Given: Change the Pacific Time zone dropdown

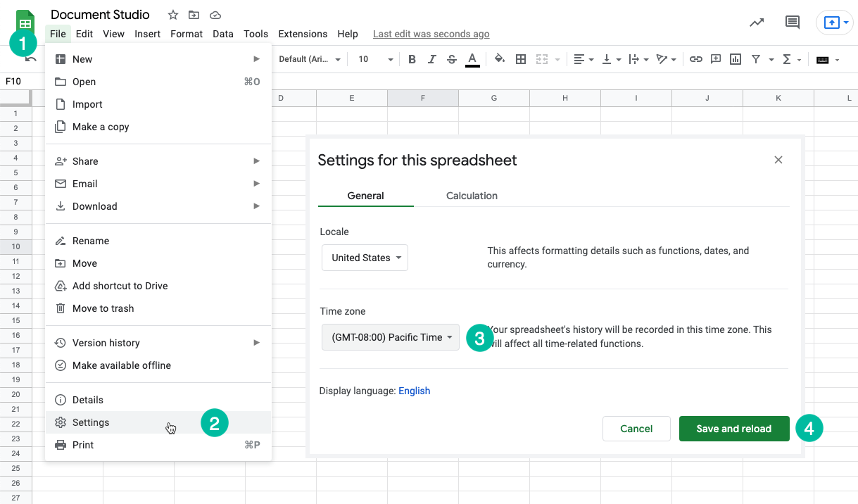Looking at the screenshot, I should coord(390,337).
